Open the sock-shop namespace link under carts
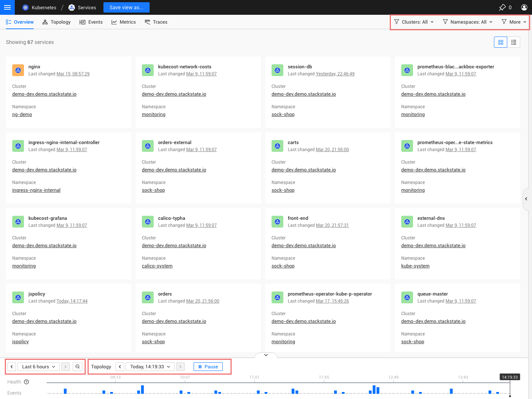 [283, 190]
